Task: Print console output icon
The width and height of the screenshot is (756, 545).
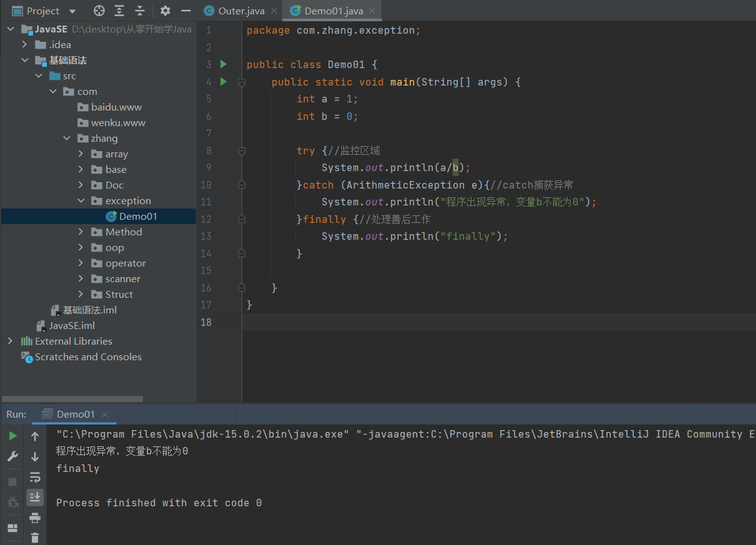Action: pyautogui.click(x=35, y=518)
